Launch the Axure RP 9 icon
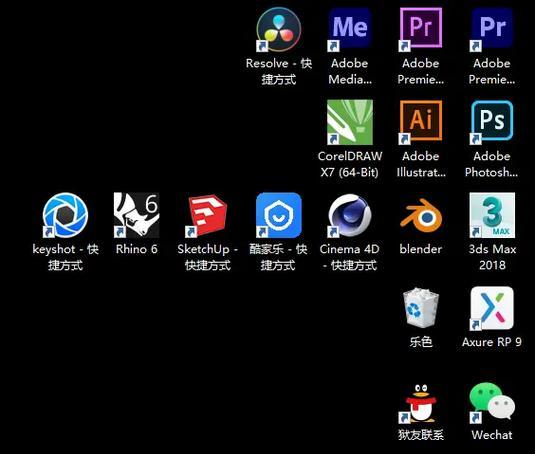The width and height of the screenshot is (535, 454). (492, 308)
